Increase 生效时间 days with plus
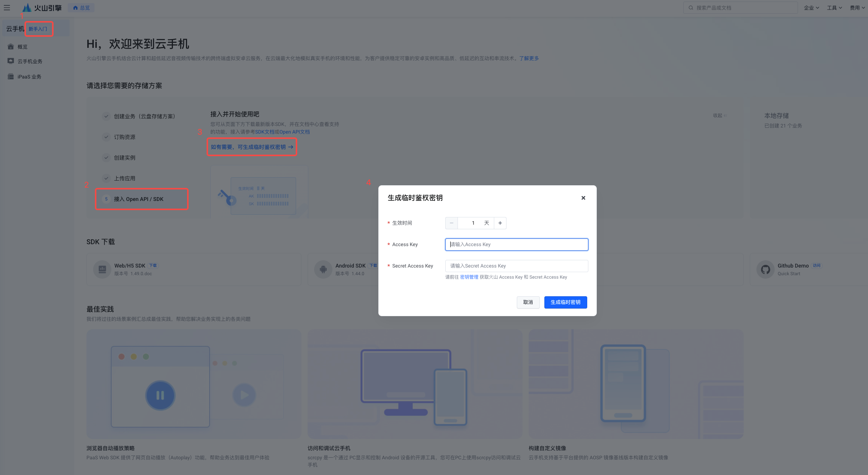The width and height of the screenshot is (868, 475). pyautogui.click(x=500, y=223)
